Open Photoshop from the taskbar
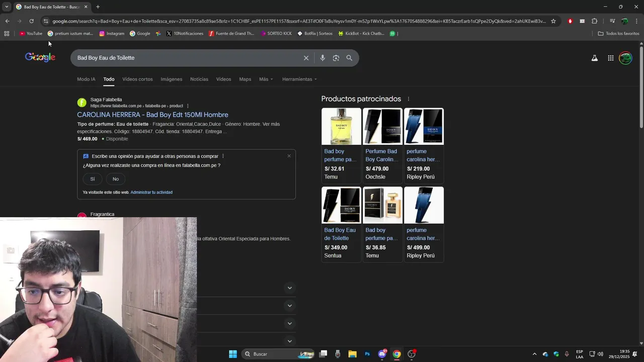The image size is (644, 362). (367, 354)
